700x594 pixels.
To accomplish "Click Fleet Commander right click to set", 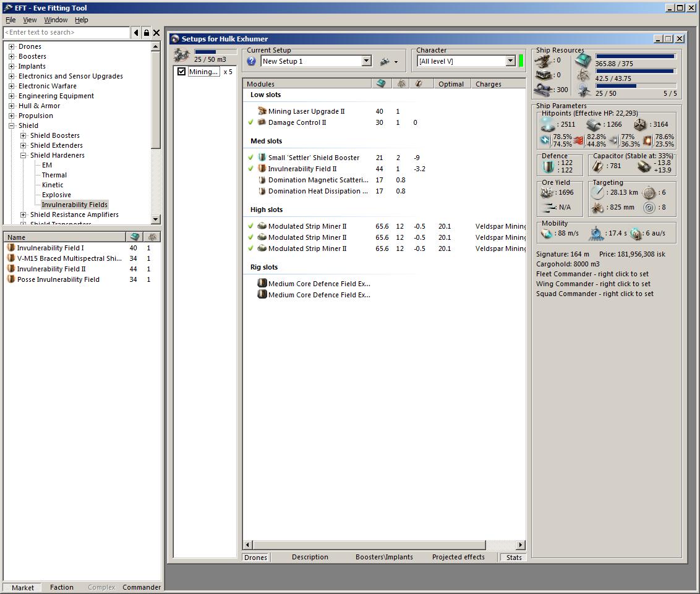I will tap(592, 274).
